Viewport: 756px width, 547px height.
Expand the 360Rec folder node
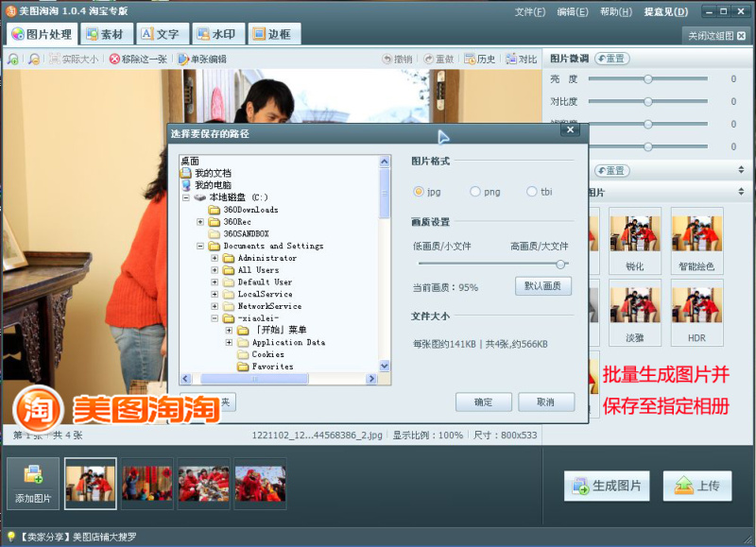[x=200, y=222]
